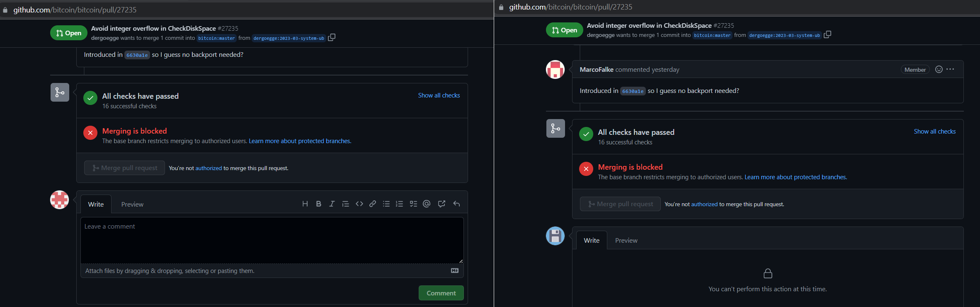Insert code with the code icon
Image resolution: width=980 pixels, height=307 pixels.
(x=359, y=204)
